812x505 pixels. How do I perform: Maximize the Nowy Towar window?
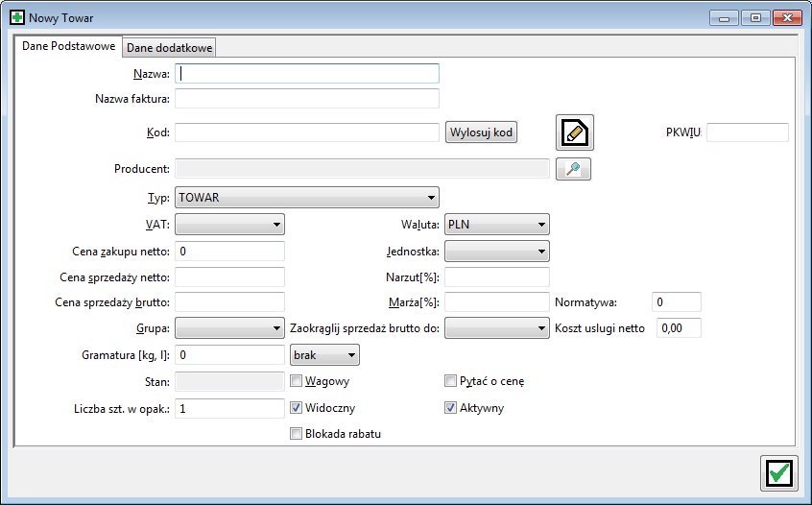point(755,18)
